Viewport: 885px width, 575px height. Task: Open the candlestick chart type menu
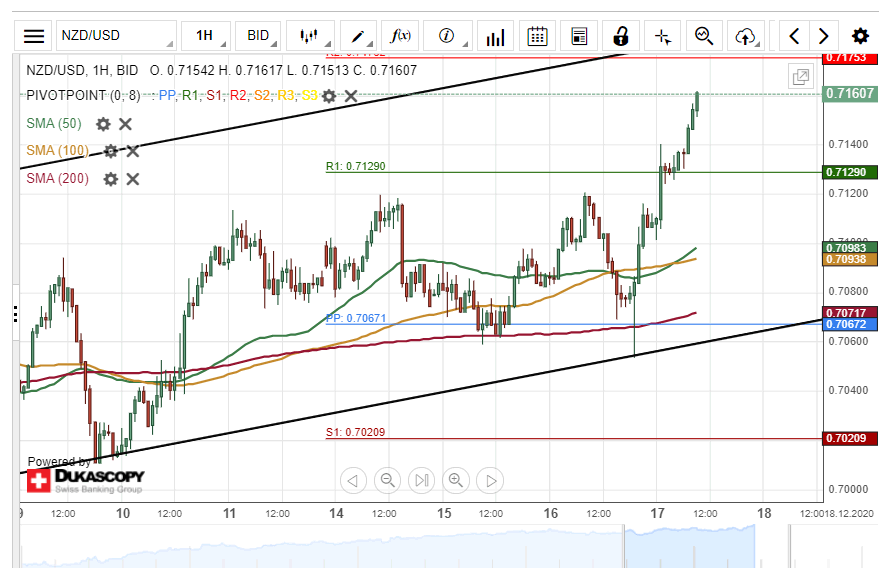[310, 36]
